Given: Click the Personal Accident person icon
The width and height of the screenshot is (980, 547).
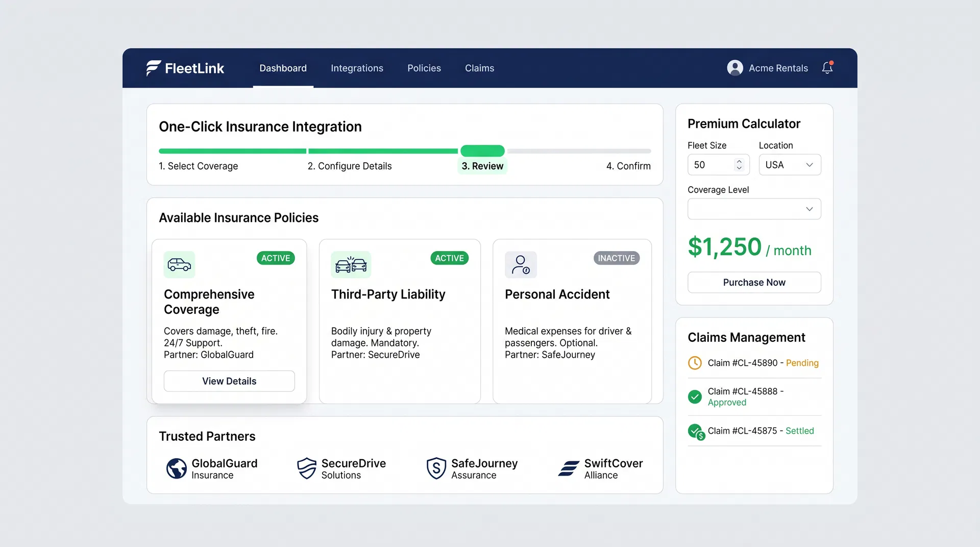Looking at the screenshot, I should (521, 264).
